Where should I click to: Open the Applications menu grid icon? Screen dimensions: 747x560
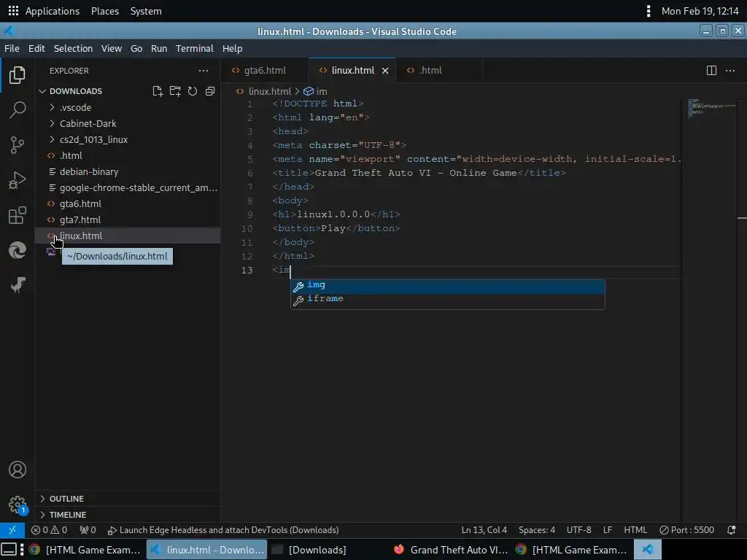[13, 10]
